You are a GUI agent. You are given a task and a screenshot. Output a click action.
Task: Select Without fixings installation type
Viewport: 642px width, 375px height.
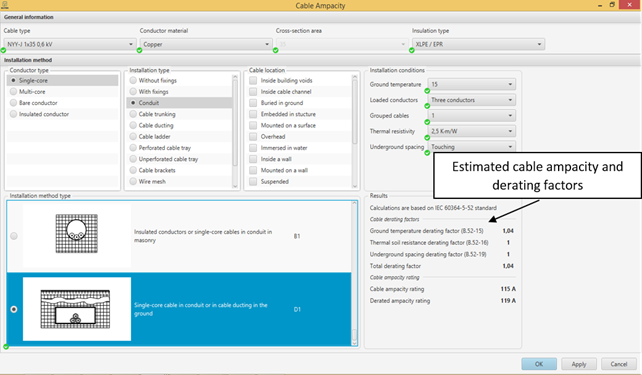tap(133, 80)
